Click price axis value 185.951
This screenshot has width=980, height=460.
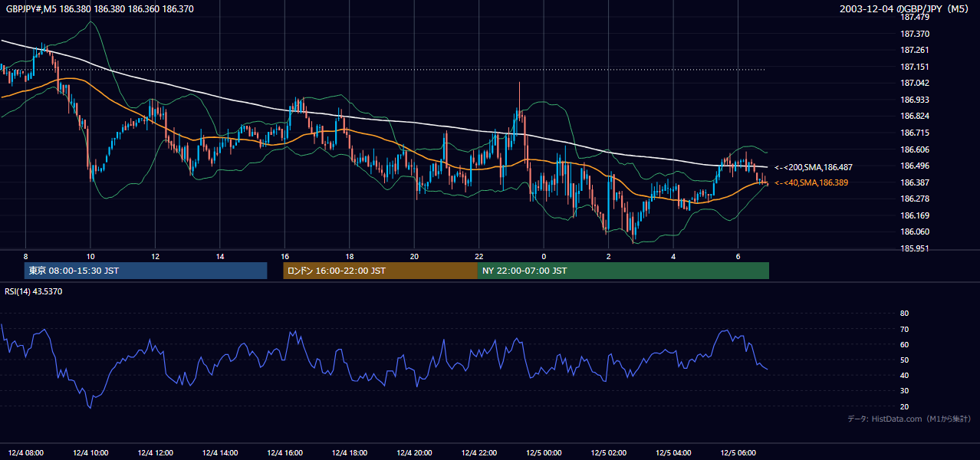pos(914,248)
